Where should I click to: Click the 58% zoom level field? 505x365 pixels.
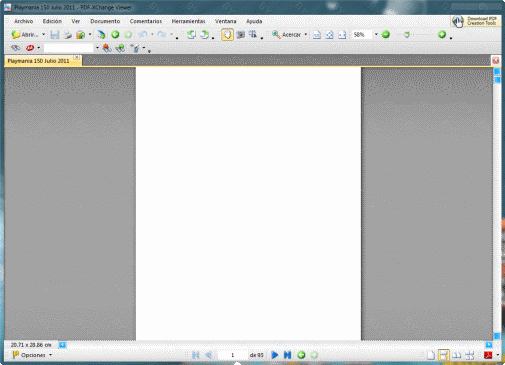point(362,34)
